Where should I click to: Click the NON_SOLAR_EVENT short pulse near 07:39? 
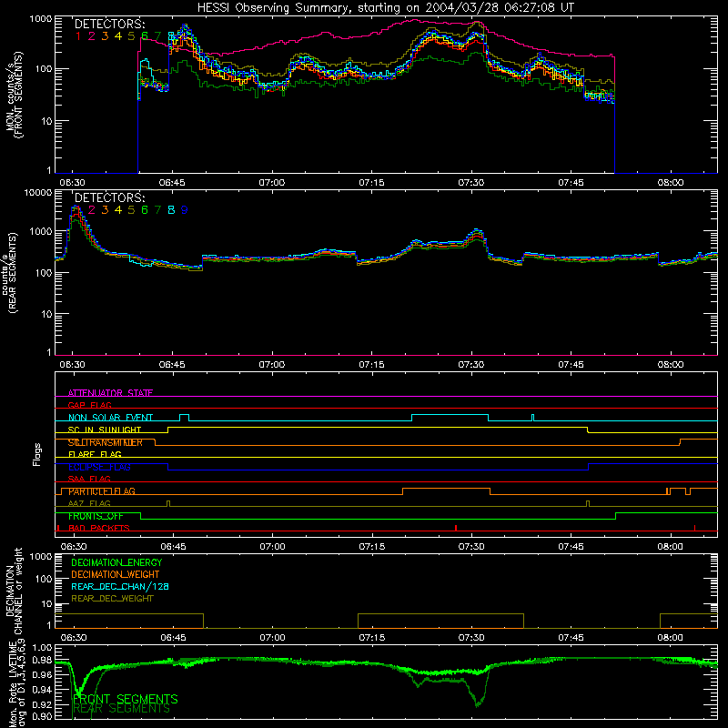pos(532,418)
